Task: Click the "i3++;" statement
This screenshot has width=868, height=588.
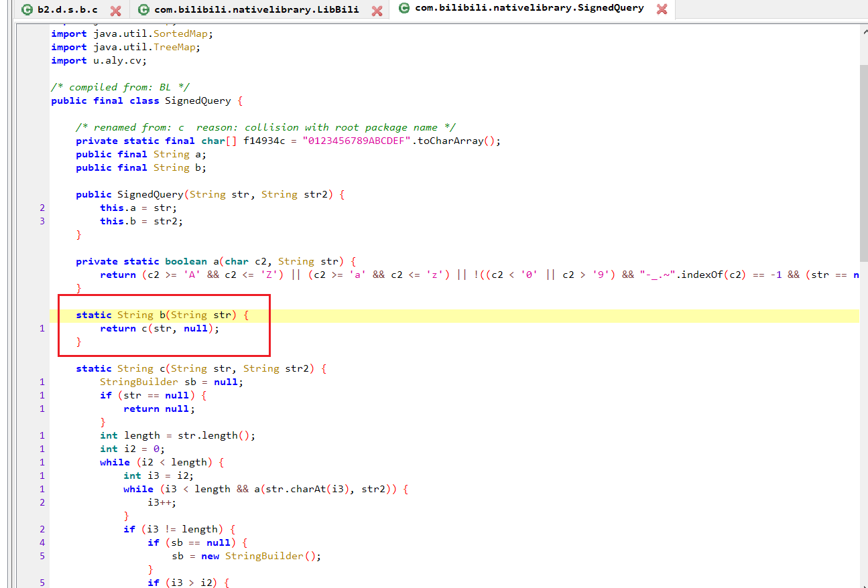Action: [163, 502]
